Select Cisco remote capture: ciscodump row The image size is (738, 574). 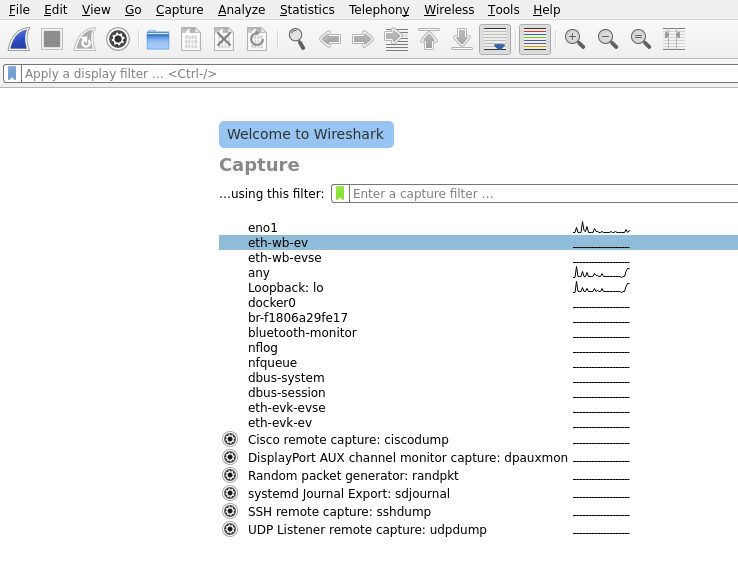tap(478, 439)
